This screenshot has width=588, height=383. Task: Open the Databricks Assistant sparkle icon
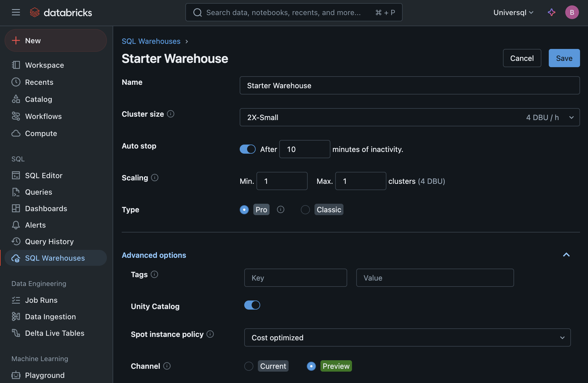click(x=551, y=12)
